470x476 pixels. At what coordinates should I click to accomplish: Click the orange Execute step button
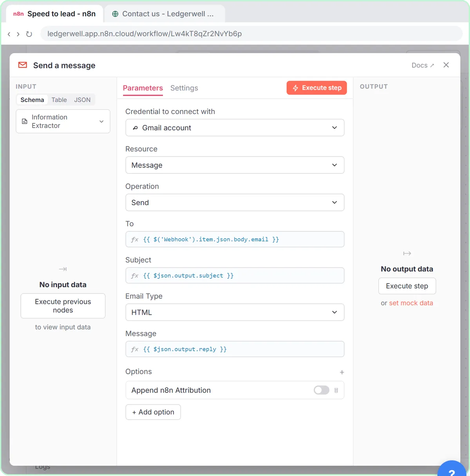tap(317, 88)
